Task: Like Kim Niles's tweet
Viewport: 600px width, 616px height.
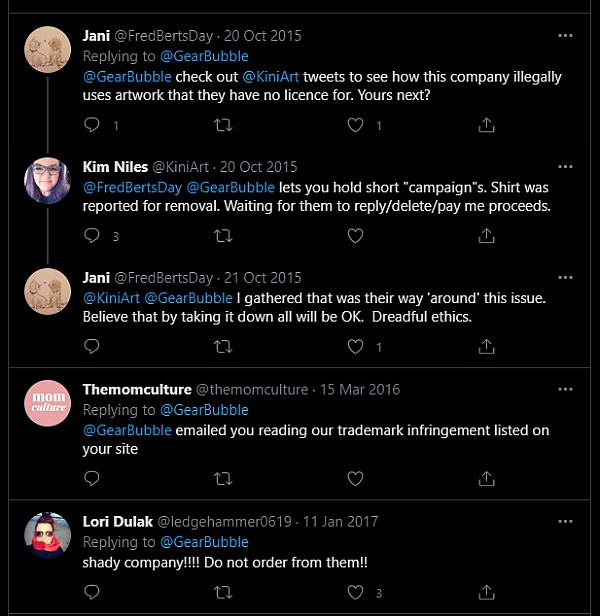Action: pyautogui.click(x=355, y=236)
